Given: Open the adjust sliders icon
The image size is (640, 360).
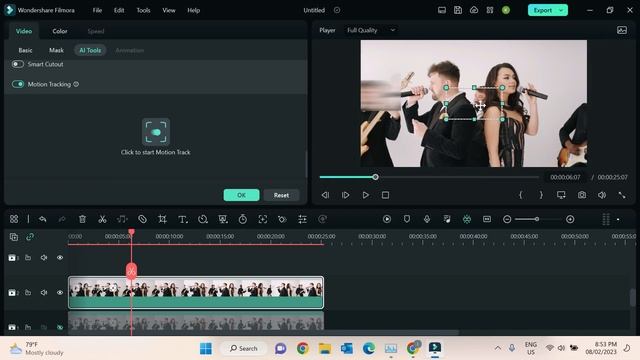Looking at the screenshot, I should [302, 219].
